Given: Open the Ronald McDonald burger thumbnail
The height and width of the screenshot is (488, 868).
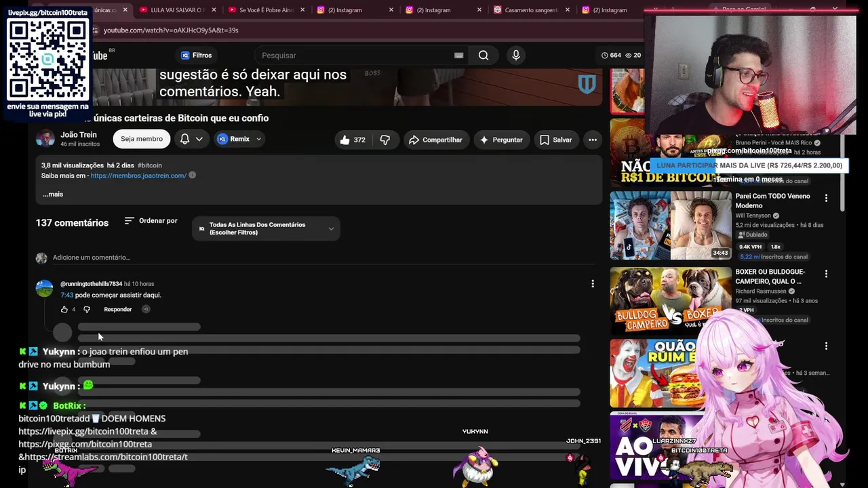Looking at the screenshot, I should pos(656,373).
